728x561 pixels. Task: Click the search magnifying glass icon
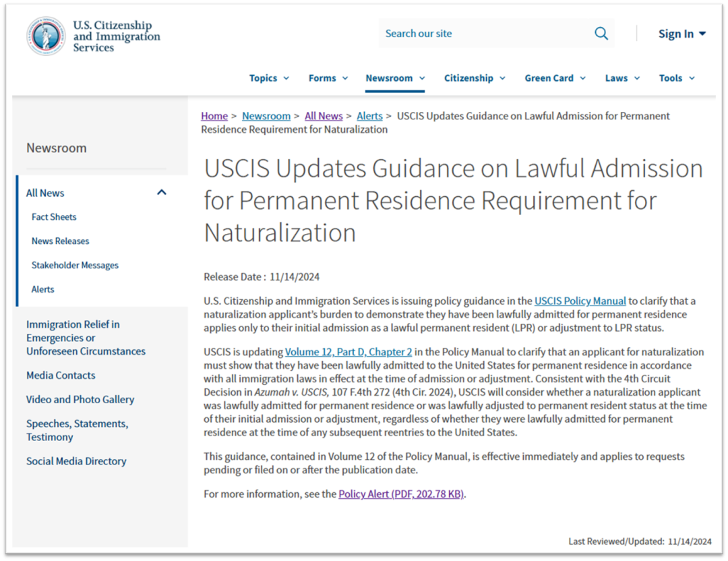pyautogui.click(x=601, y=34)
